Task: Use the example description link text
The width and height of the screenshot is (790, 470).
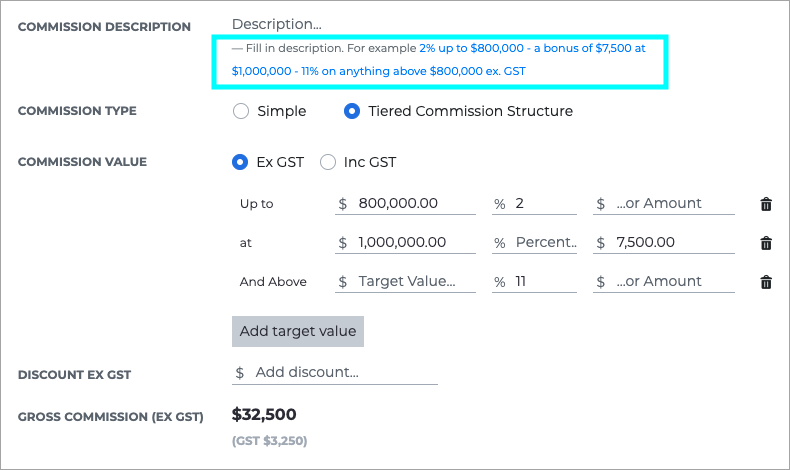Action: coord(438,60)
